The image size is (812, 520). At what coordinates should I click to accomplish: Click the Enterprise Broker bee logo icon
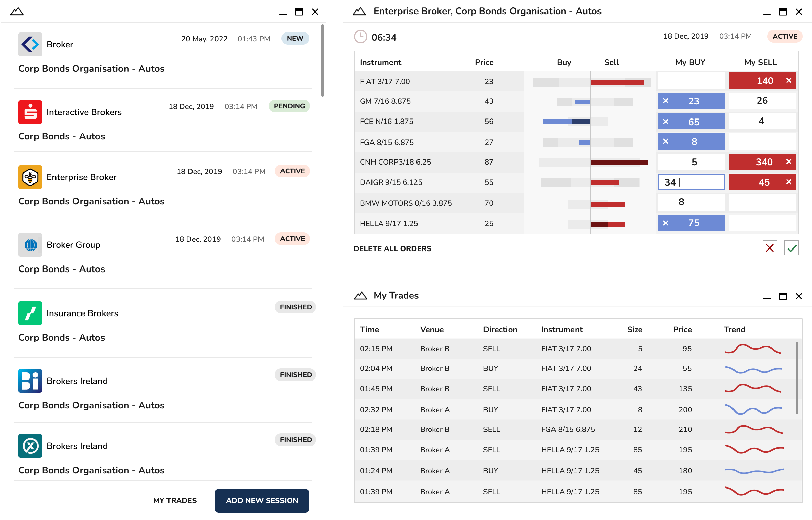click(30, 177)
